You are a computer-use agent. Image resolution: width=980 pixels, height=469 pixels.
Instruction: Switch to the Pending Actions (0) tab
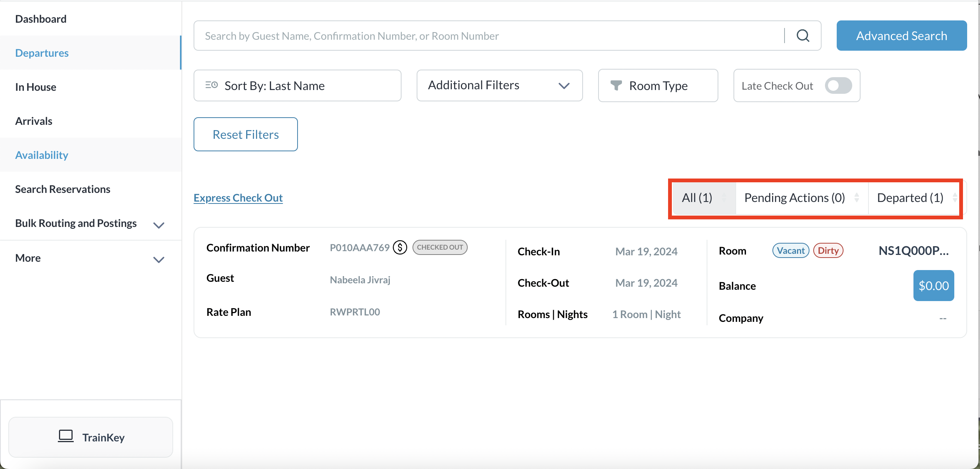pyautogui.click(x=794, y=197)
